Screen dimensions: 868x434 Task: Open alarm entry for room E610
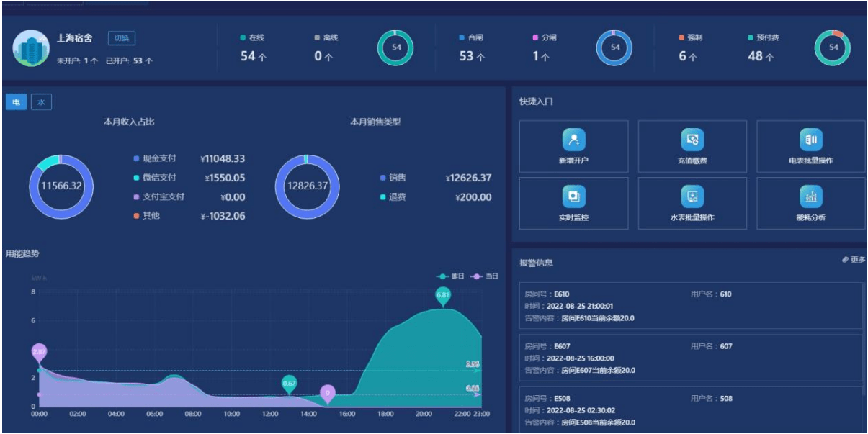click(690, 306)
